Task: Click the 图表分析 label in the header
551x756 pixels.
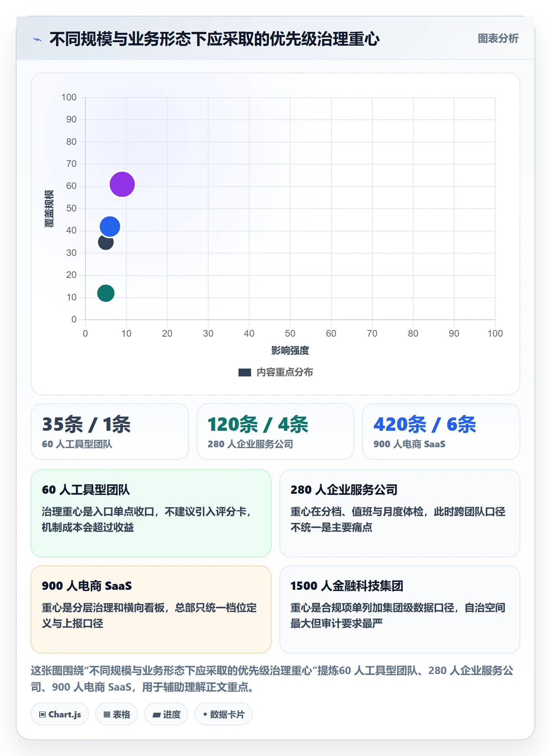Action: click(498, 39)
